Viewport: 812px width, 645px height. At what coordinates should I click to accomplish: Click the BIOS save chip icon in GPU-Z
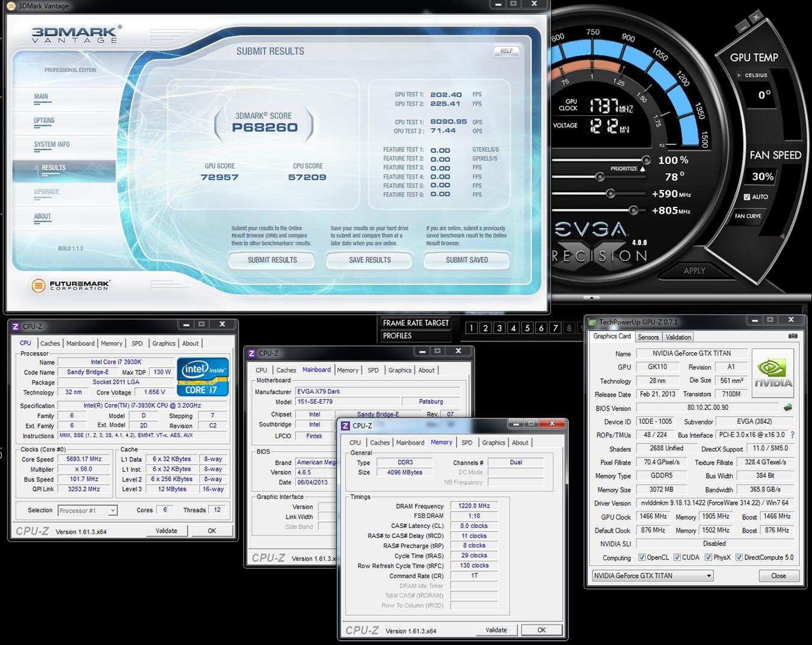[788, 408]
